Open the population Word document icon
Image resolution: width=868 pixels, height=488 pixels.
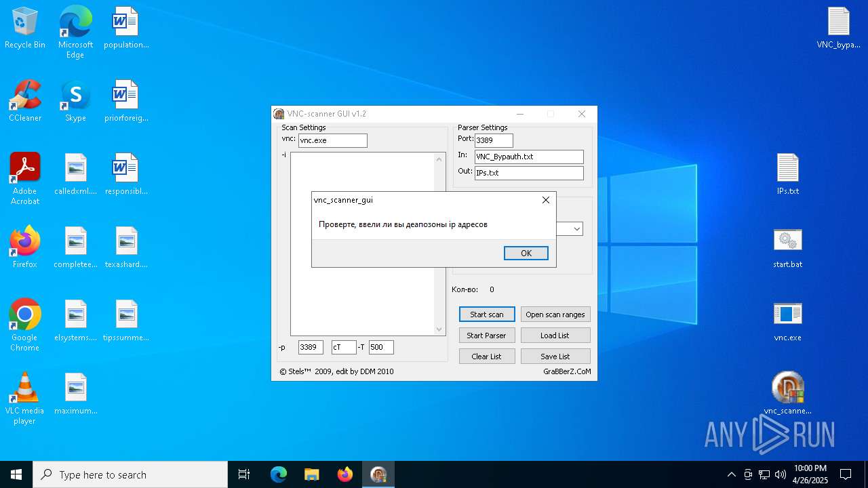click(x=126, y=28)
